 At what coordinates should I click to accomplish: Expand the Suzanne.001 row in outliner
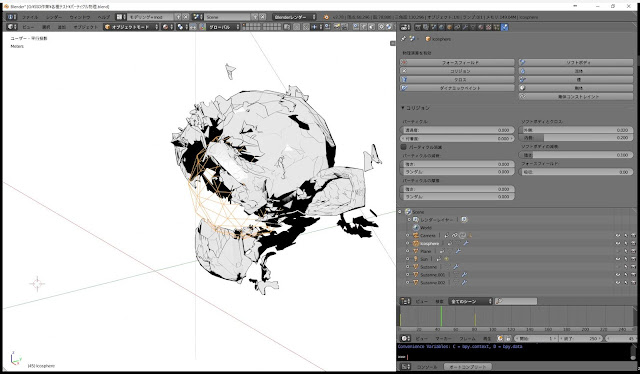pos(407,274)
